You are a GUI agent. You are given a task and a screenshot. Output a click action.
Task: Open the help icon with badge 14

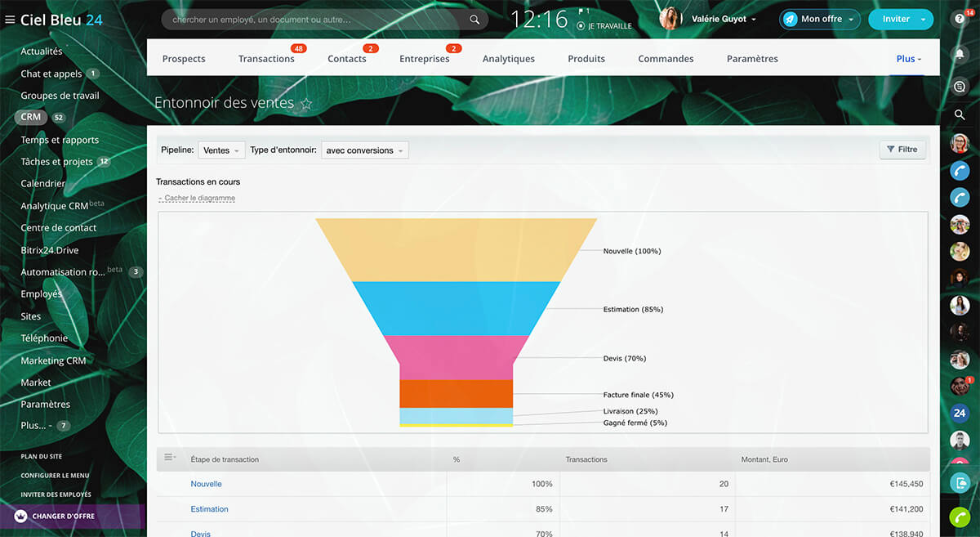click(960, 19)
